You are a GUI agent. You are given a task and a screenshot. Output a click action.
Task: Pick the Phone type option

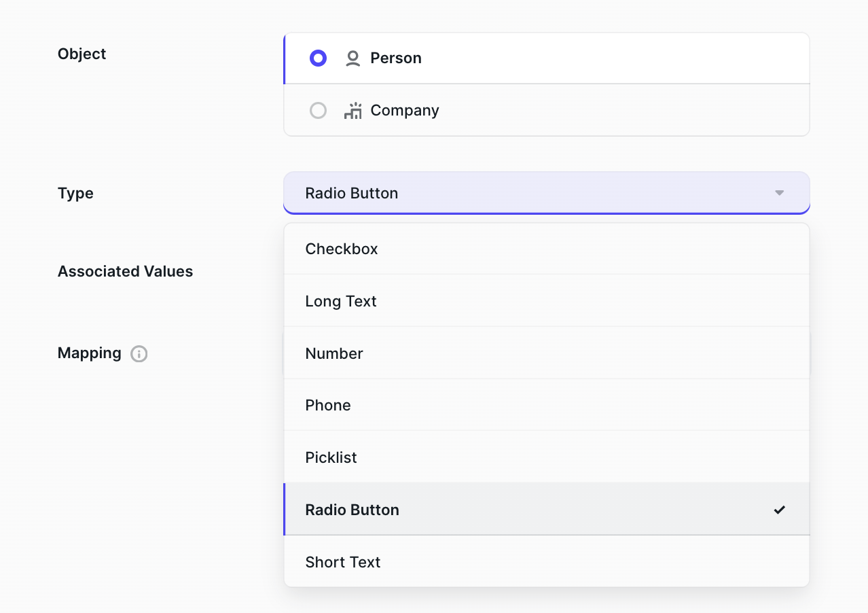coord(328,405)
